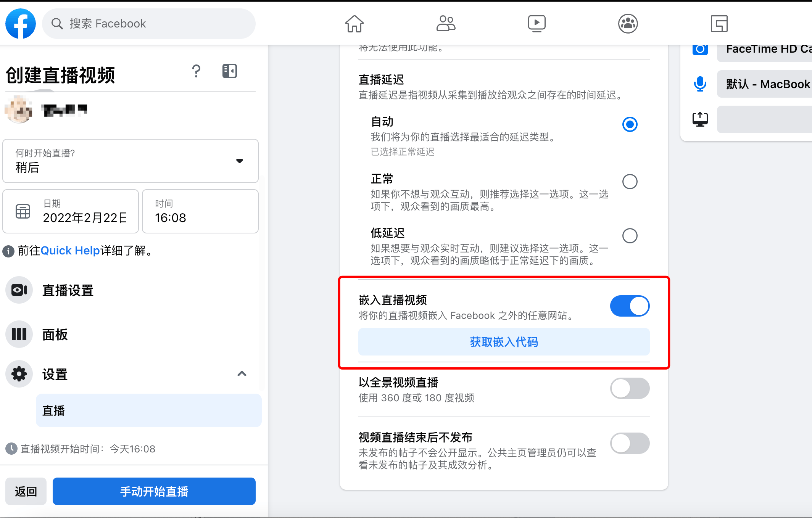
Task: Open the Facebook logo home
Action: 21,24
